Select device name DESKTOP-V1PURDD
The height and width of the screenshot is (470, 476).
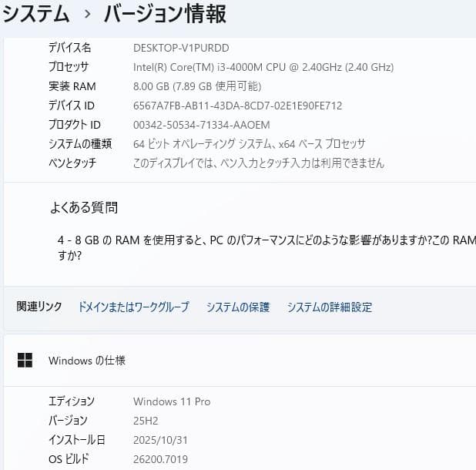pyautogui.click(x=181, y=48)
